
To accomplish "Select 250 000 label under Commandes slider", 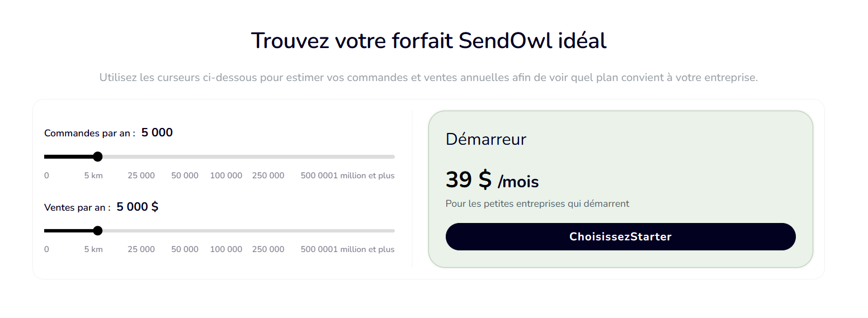I will point(268,175).
